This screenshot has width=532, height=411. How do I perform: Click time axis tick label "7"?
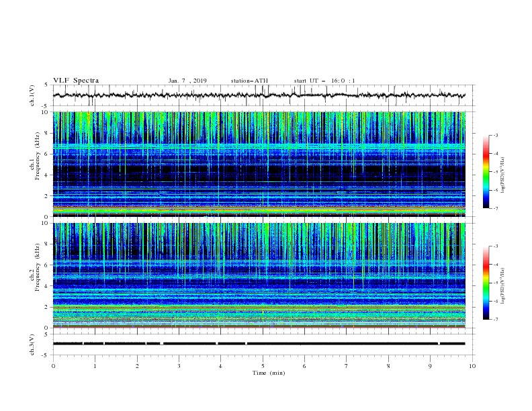pyautogui.click(x=347, y=366)
